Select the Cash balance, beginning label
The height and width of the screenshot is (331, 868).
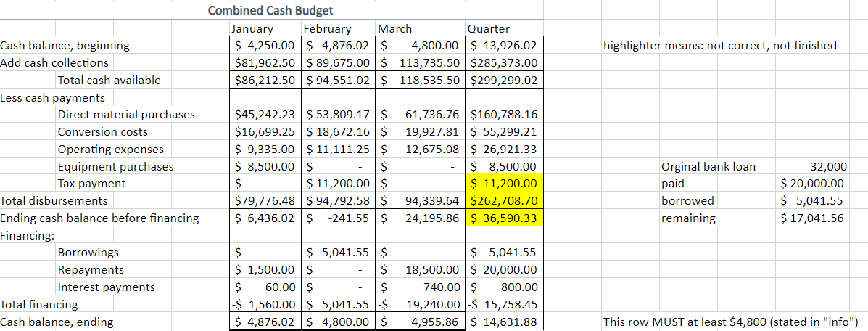pos(65,46)
